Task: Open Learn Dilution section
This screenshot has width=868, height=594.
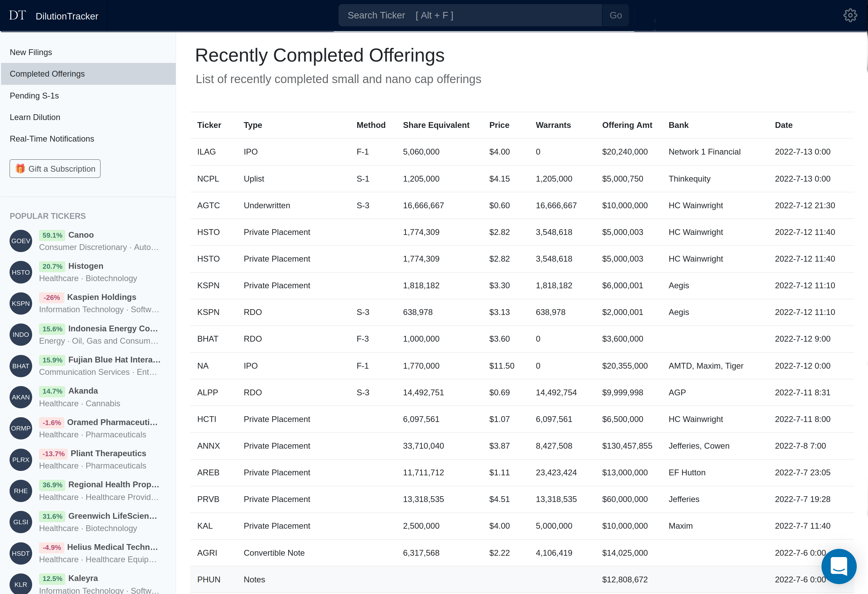Action: coord(35,117)
